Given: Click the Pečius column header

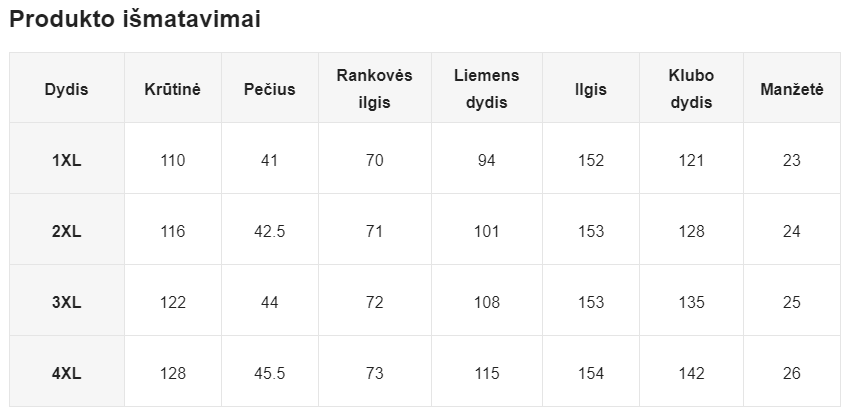Looking at the screenshot, I should coord(269,89).
